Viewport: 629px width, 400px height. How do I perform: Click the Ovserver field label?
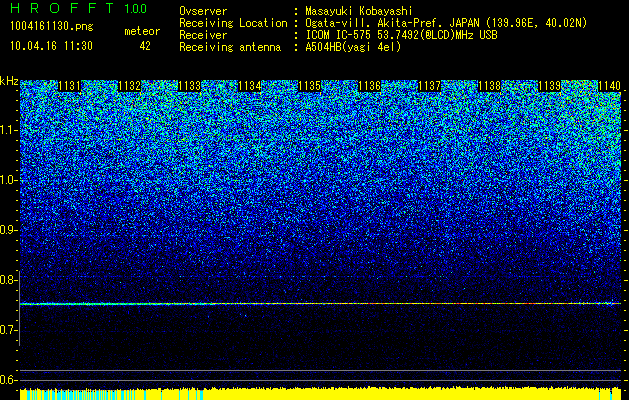click(203, 11)
